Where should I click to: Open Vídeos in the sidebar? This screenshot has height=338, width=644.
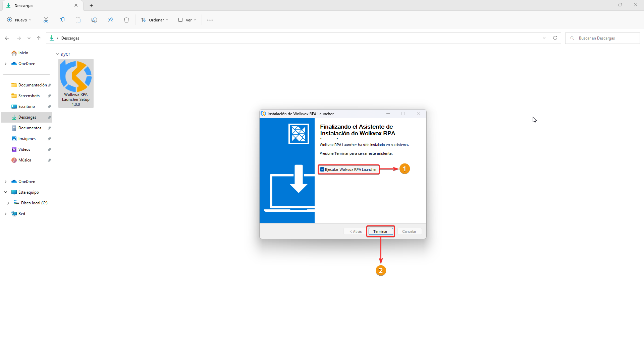[x=21, y=149]
